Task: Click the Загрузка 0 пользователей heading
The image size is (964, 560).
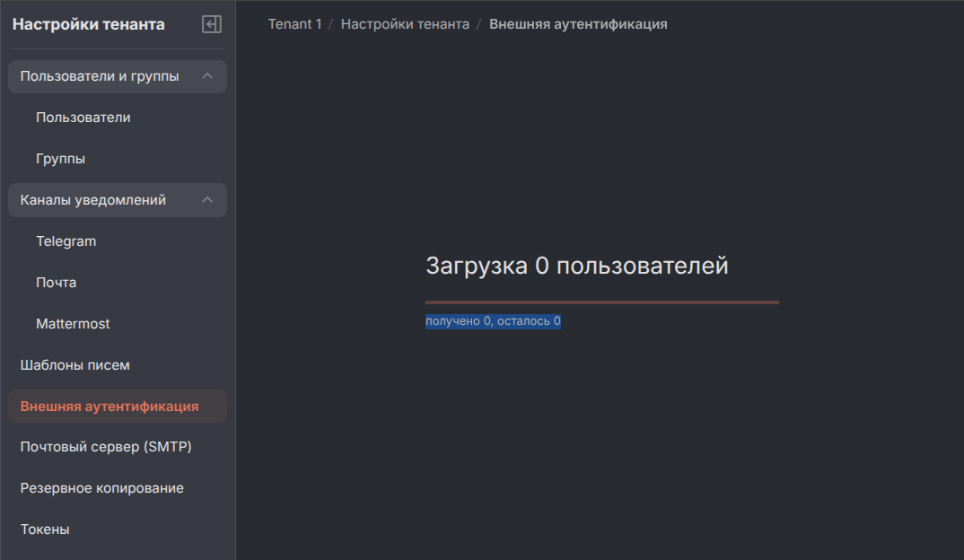Action: click(x=576, y=266)
